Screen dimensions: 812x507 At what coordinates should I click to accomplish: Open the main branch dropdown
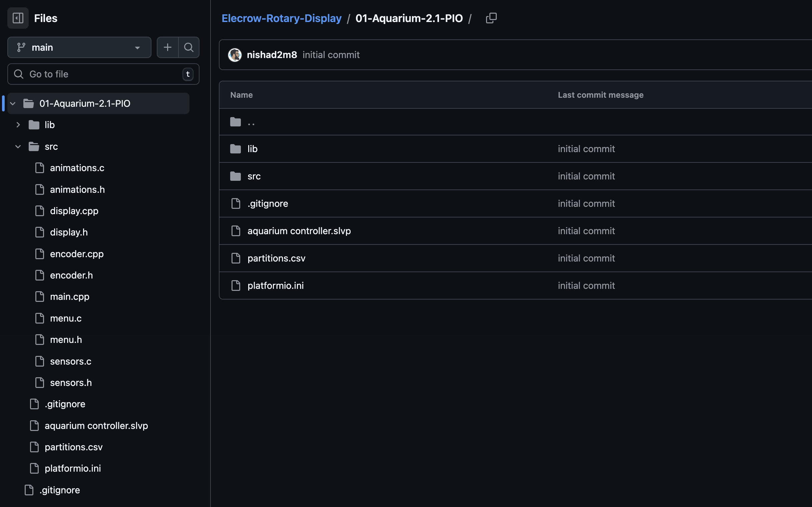pos(79,47)
